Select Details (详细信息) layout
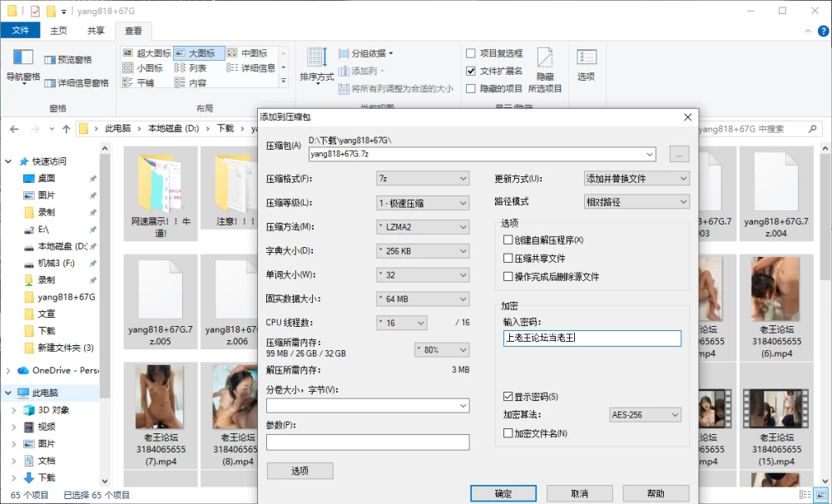832x504 pixels. 251,68
